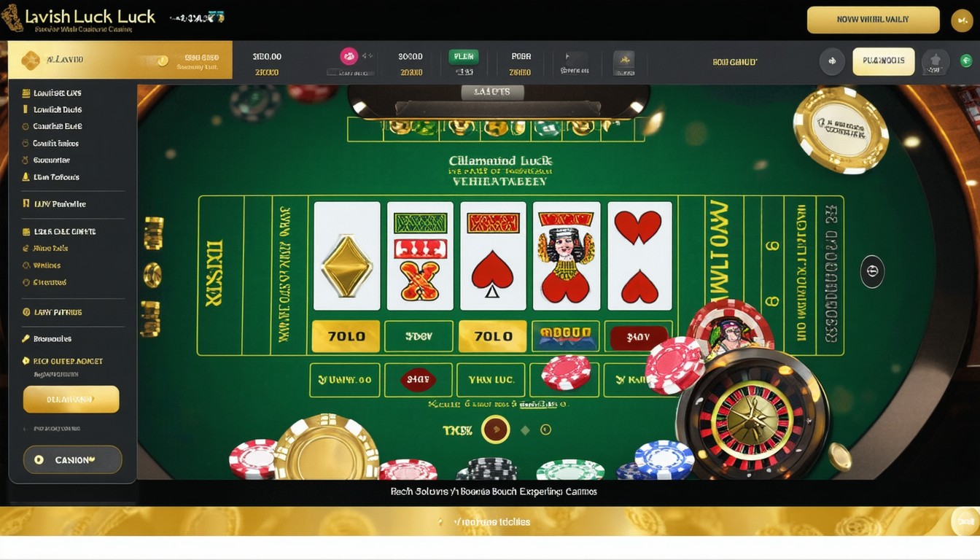Open the LAAUTS dropdown above the table
This screenshot has width=980, height=560.
[x=492, y=92]
